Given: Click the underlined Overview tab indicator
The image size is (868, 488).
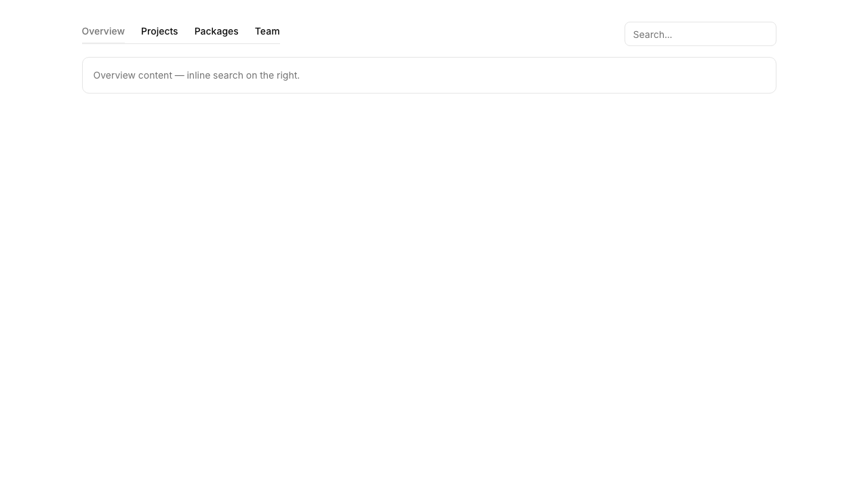Looking at the screenshot, I should coord(103,42).
